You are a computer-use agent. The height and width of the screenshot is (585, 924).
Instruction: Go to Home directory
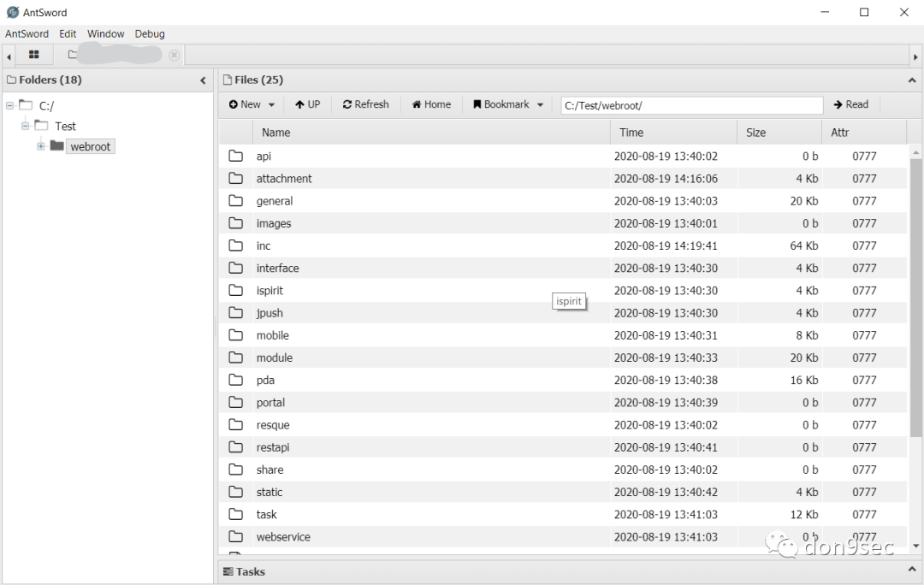[x=431, y=104]
